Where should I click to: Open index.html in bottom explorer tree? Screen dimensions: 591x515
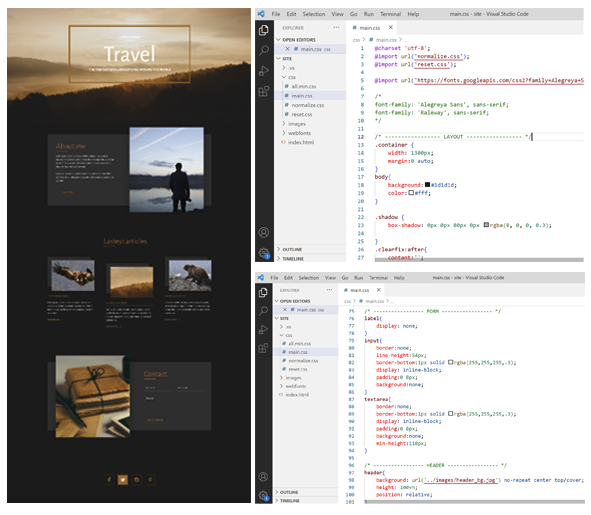(x=297, y=395)
